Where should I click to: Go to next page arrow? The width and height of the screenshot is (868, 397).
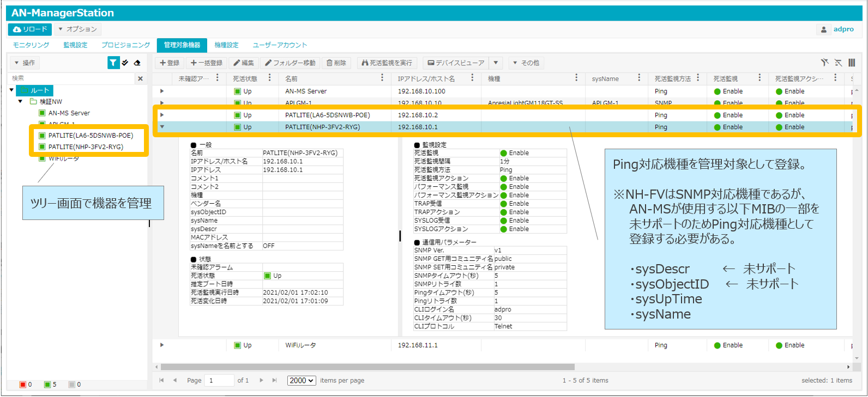[261, 381]
